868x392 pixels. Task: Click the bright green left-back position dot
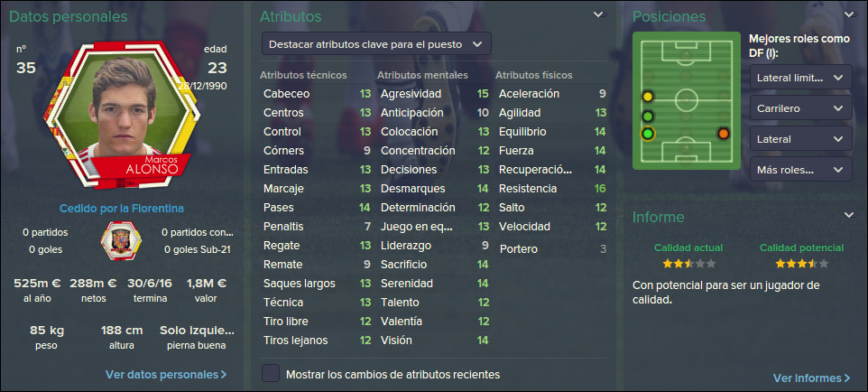pyautogui.click(x=648, y=134)
